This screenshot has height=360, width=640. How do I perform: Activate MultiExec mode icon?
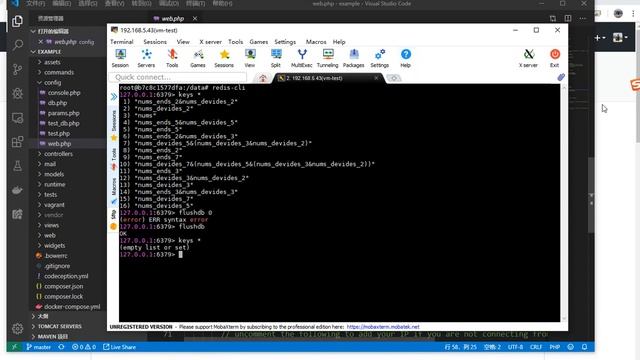tap(302, 58)
